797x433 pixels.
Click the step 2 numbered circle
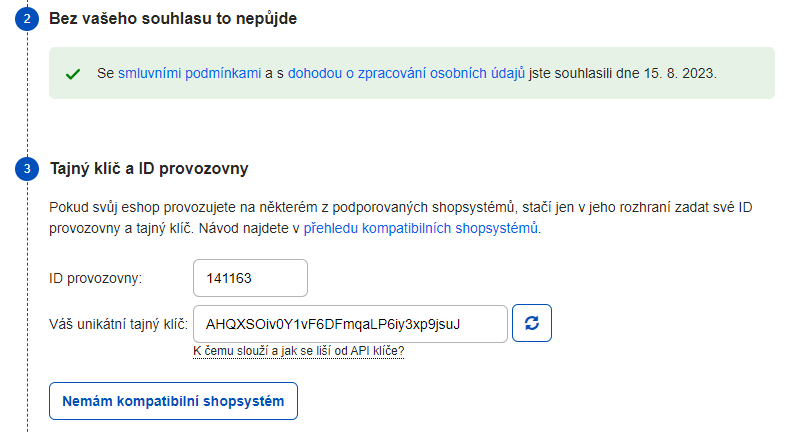pyautogui.click(x=27, y=19)
